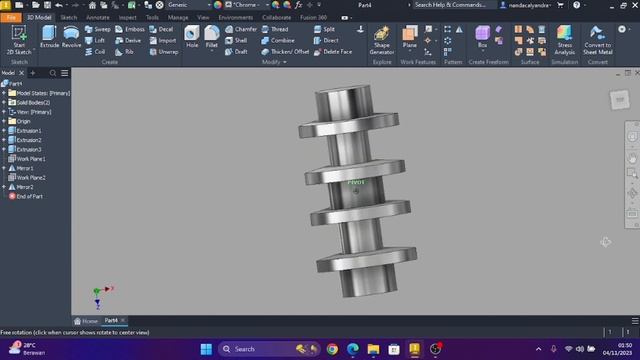
Task: Select Work Plane1 in browser
Action: (x=27, y=159)
